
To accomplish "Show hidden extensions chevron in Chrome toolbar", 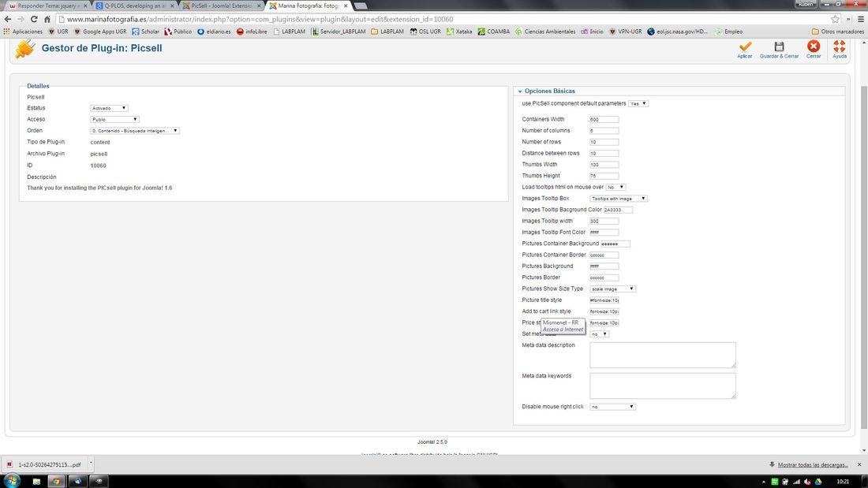I will tap(848, 19).
